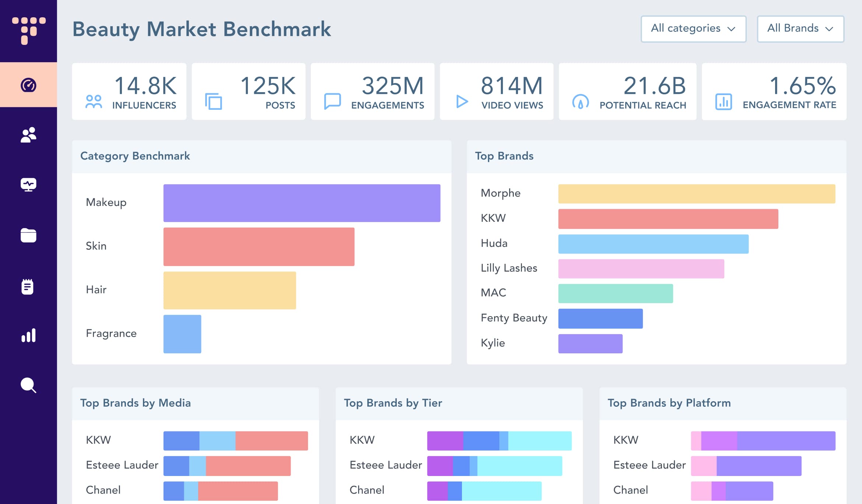Click Chanel label in by Platform
862x504 pixels.
[631, 490]
